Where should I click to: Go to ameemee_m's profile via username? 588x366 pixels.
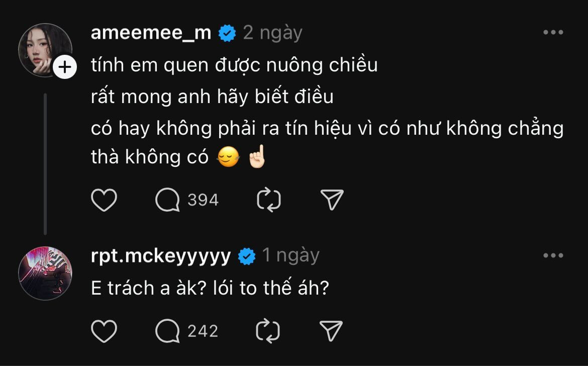pos(151,33)
